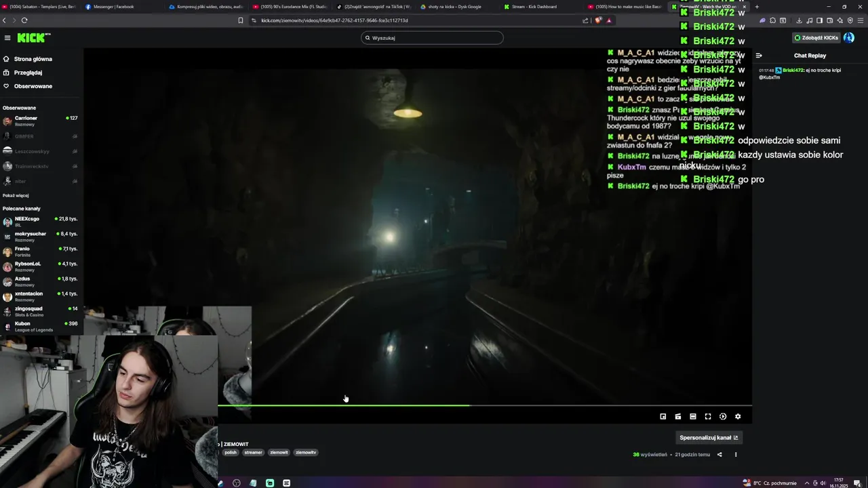The height and width of the screenshot is (488, 868).
Task: Open the taskbar clock and date
Action: 839,483
